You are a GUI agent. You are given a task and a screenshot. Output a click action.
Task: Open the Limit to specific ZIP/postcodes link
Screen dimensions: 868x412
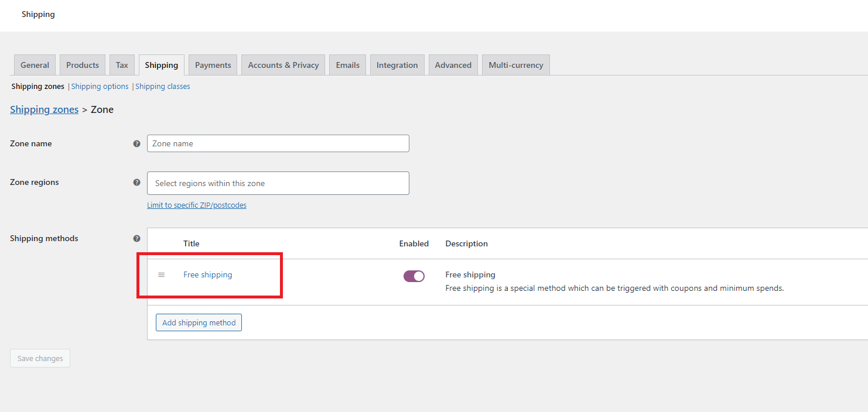point(197,205)
